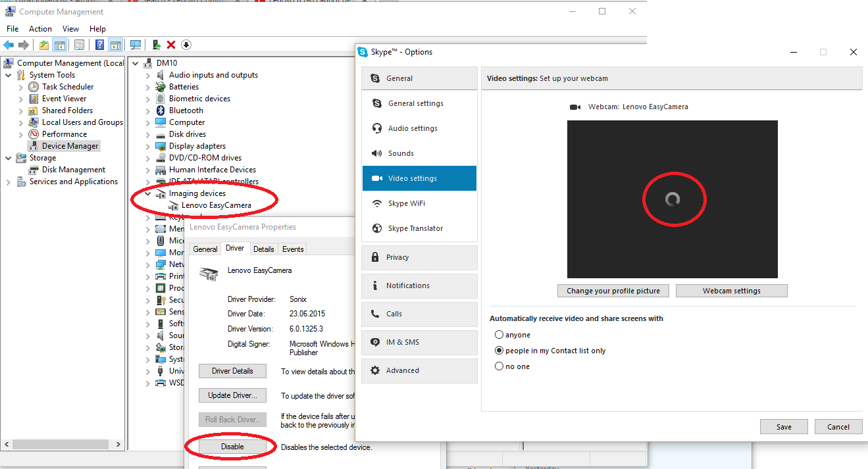The image size is (868, 469).
Task: Expand Audio inputs and outputs
Action: (148, 75)
